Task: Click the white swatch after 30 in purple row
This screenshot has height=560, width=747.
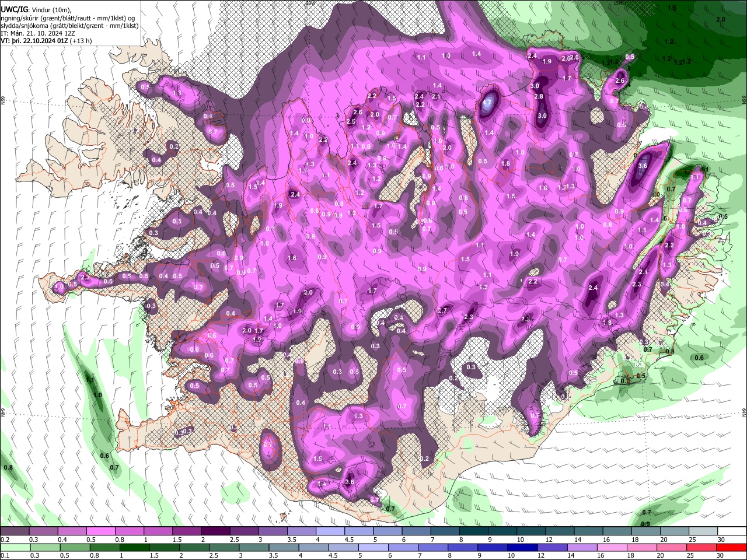Action: [732, 531]
